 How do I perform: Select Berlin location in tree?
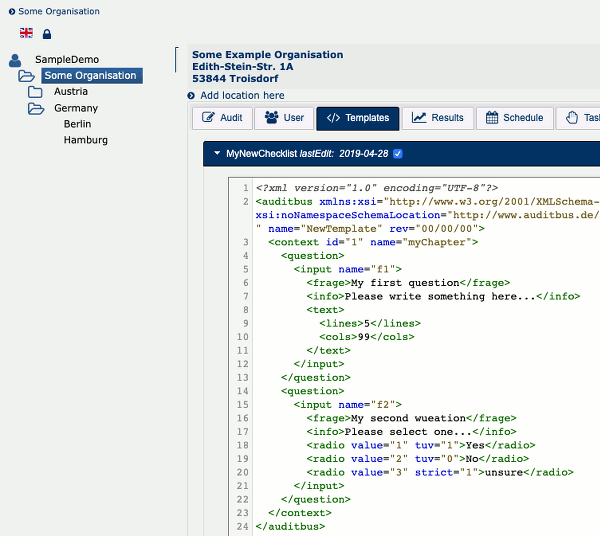pyautogui.click(x=77, y=124)
